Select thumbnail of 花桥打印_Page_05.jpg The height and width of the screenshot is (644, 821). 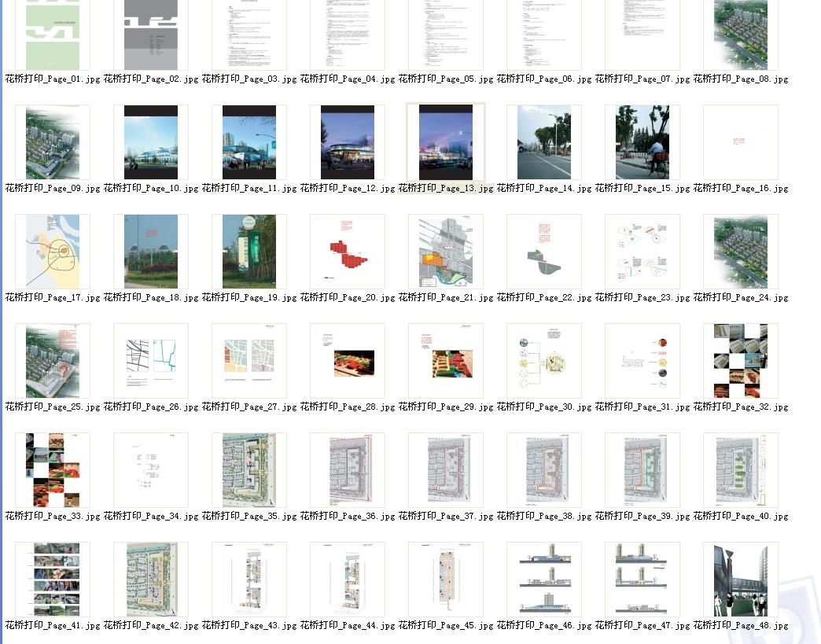point(446,35)
